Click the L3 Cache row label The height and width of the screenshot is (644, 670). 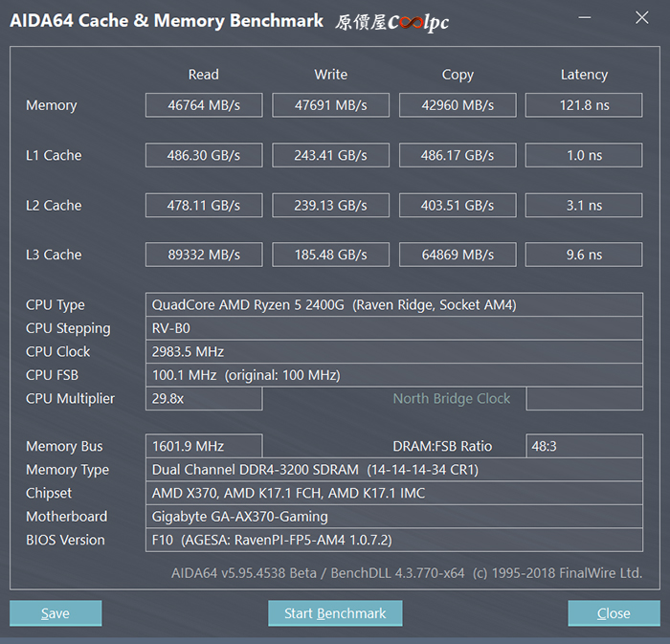[x=54, y=255]
